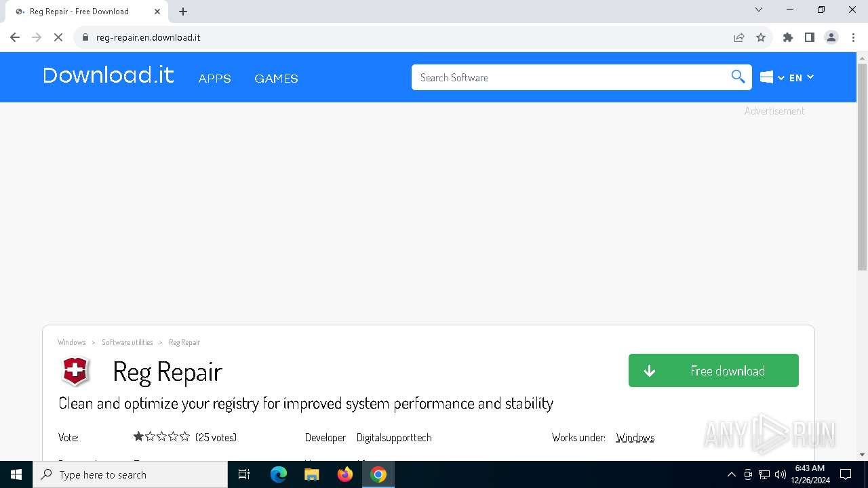The width and height of the screenshot is (868, 488).
Task: Open the GAMES menu
Action: point(276,79)
